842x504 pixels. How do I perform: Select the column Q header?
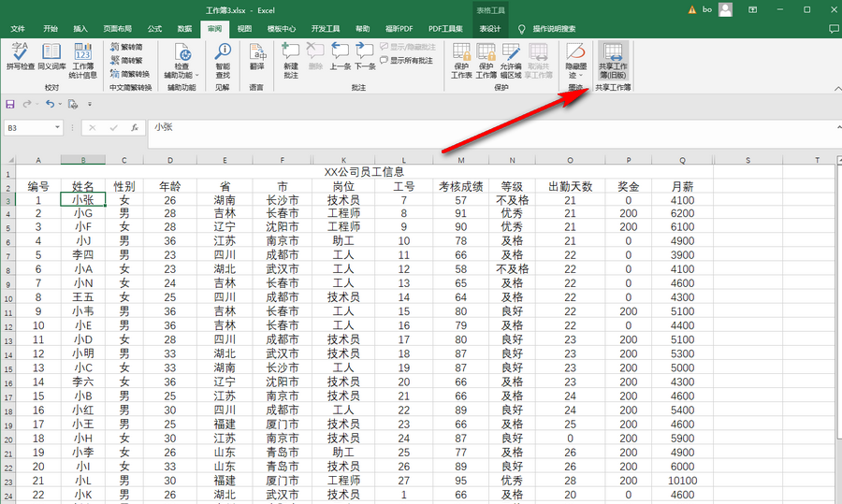[x=683, y=160]
